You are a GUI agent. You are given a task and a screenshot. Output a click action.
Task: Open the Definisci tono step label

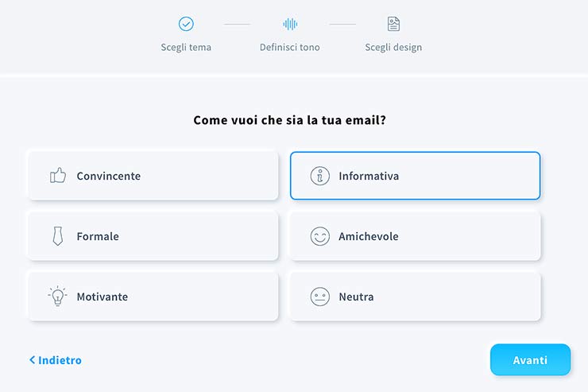[x=290, y=47]
